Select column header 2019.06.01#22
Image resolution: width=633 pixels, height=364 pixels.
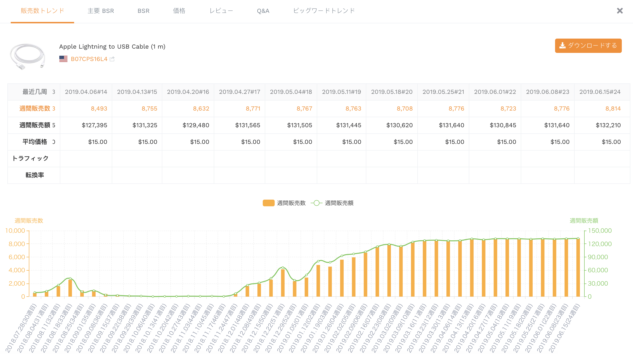495,92
